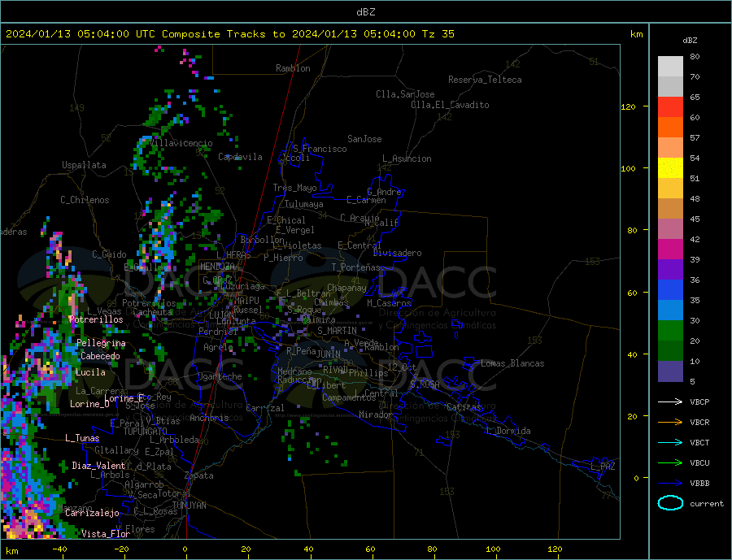Pick the magenta swatch between 42 and 39
This screenshot has height=560, width=732.
coord(670,250)
